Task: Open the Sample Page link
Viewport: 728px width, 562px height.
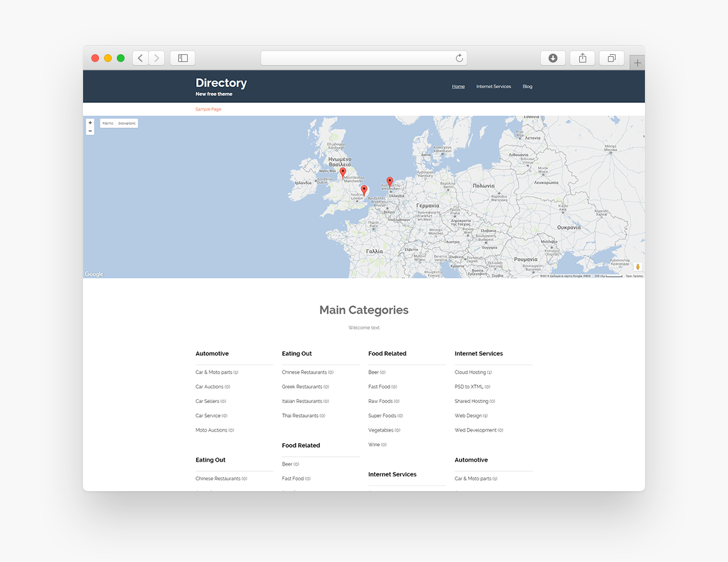Action: (x=208, y=109)
